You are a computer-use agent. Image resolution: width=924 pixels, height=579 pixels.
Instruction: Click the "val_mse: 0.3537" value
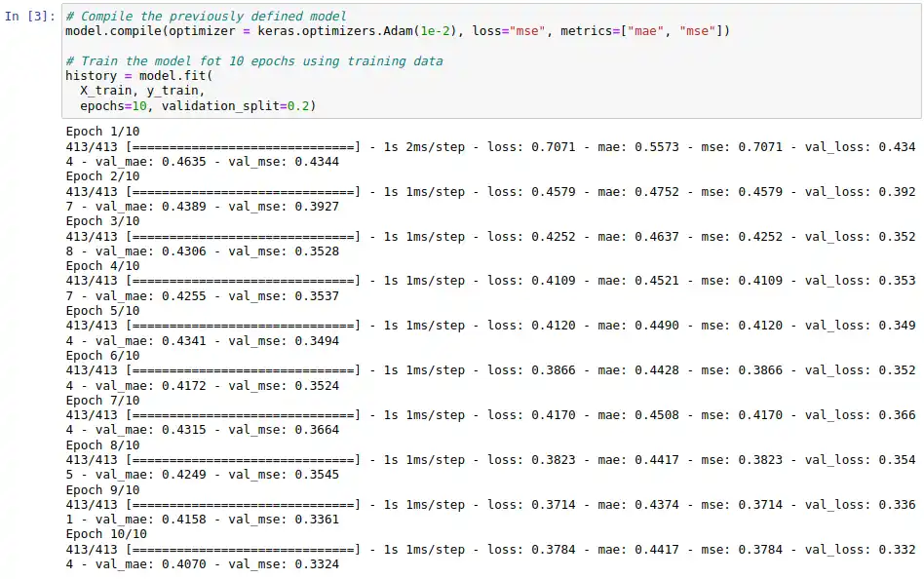click(x=284, y=295)
